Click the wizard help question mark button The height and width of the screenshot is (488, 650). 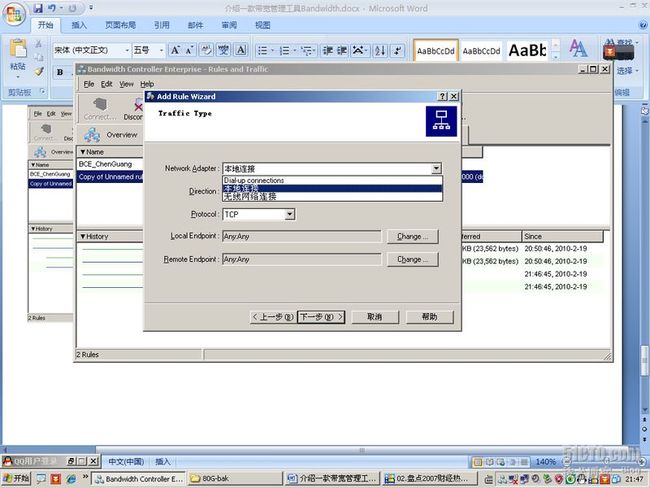tap(442, 96)
